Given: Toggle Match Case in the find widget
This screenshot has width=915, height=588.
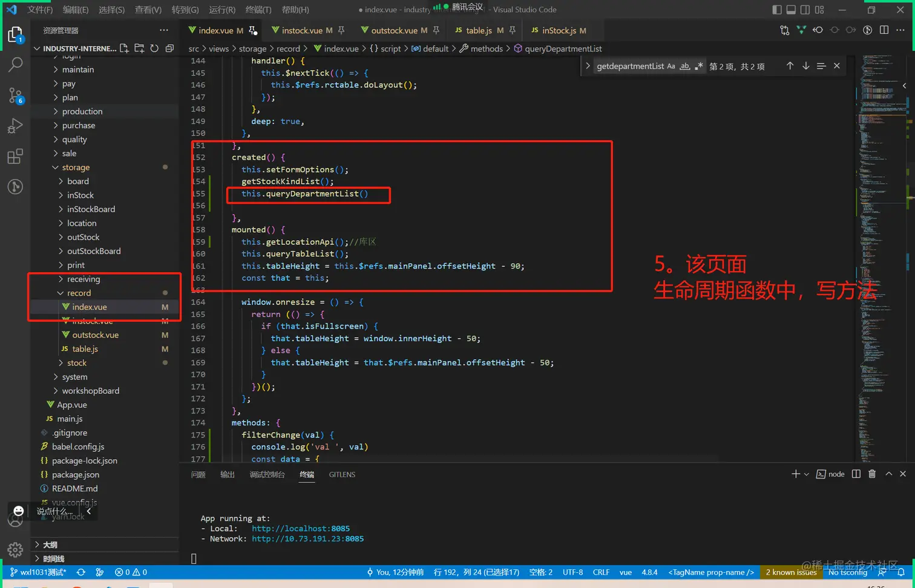Looking at the screenshot, I should tap(671, 66).
